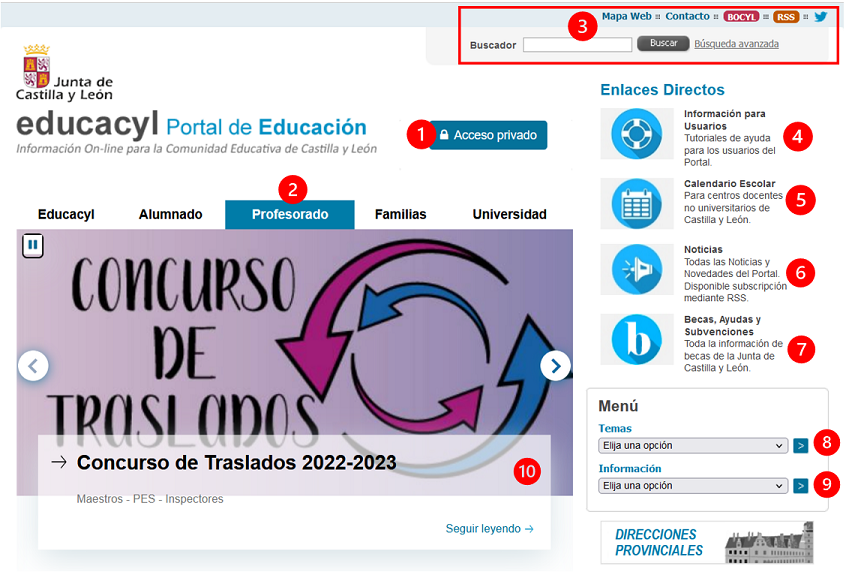This screenshot has width=849, height=572.
Task: Switch to the Alumnado tab
Action: coord(171,214)
